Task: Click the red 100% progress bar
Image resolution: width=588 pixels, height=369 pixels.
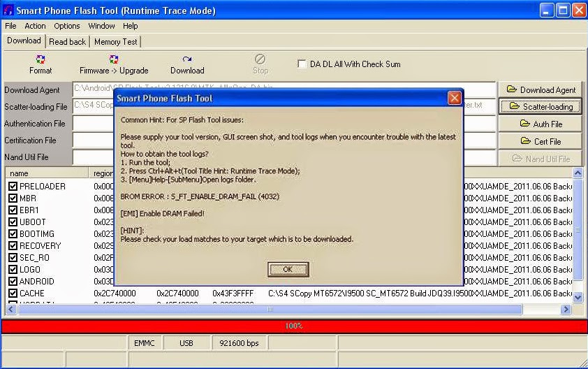Action: [x=293, y=326]
